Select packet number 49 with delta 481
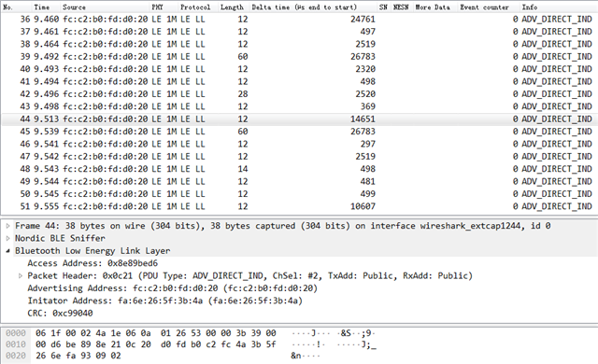This screenshot has height=364, width=598. pos(299,182)
